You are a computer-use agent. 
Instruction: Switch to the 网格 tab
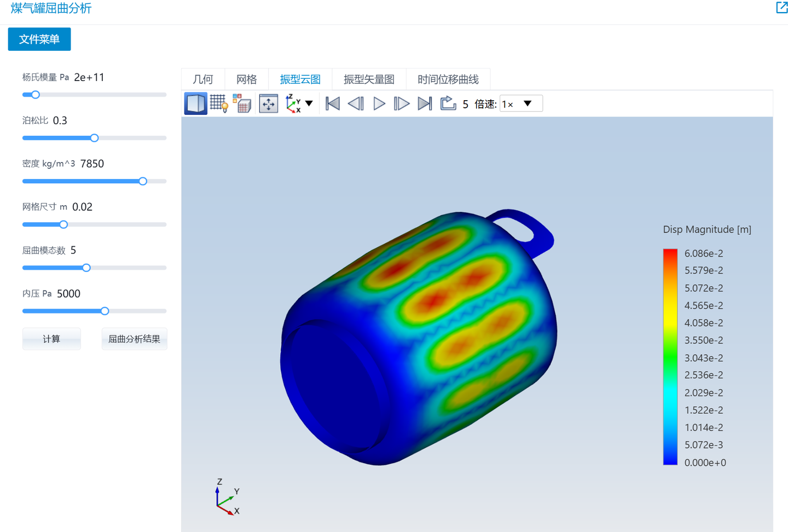(246, 79)
